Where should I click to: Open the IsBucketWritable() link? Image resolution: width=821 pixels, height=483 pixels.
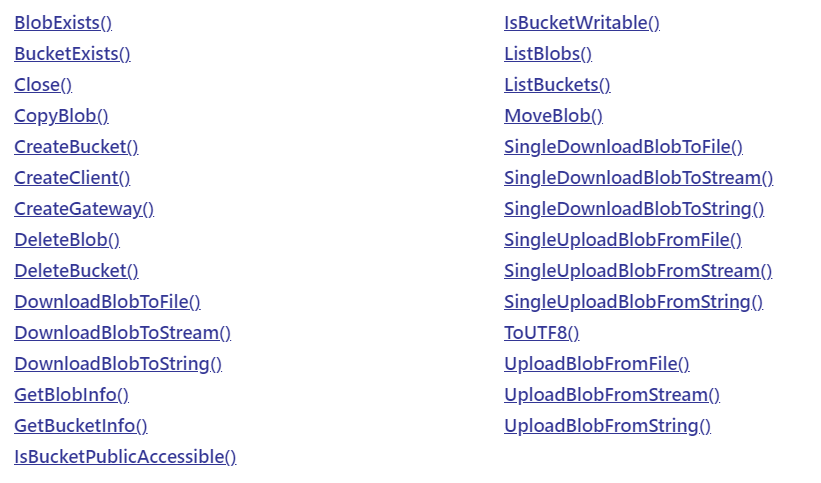(582, 23)
